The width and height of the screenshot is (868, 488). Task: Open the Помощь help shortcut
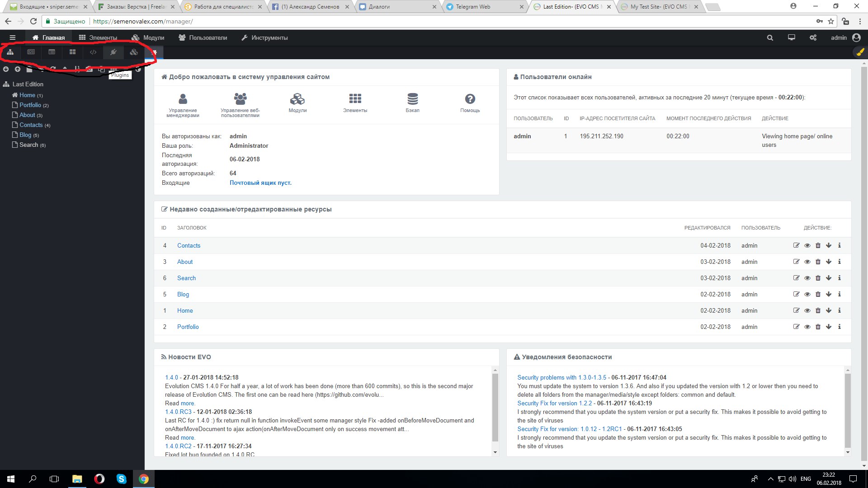[x=470, y=103]
